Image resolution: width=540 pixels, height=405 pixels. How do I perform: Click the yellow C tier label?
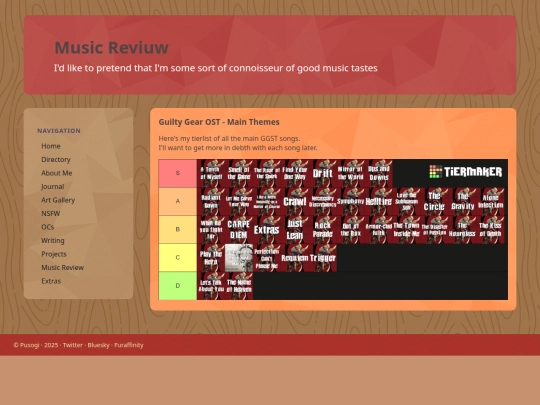tap(178, 258)
